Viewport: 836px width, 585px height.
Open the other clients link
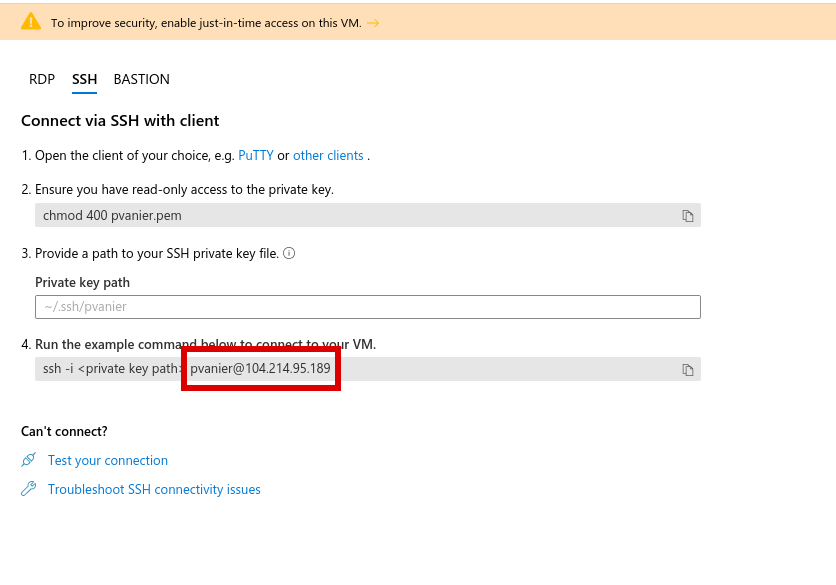tap(328, 156)
